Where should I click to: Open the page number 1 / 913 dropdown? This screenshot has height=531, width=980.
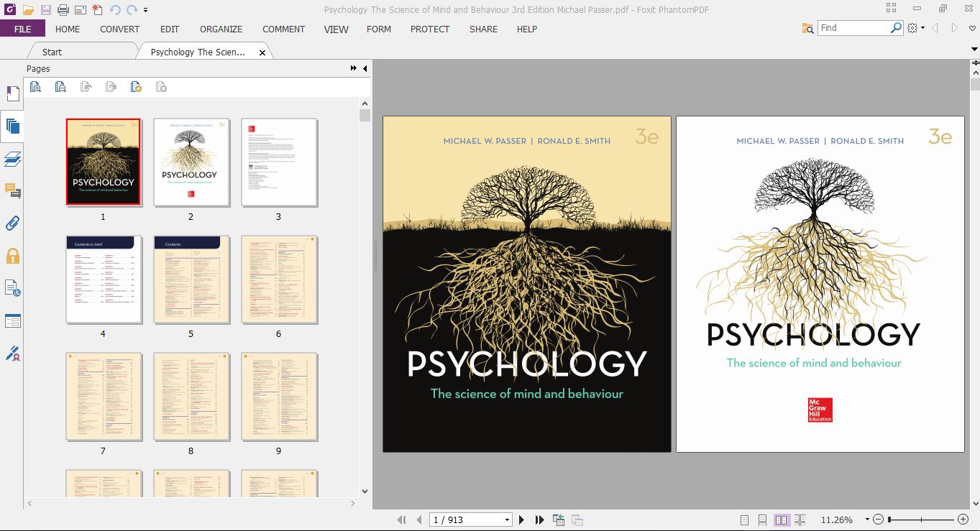click(x=508, y=520)
